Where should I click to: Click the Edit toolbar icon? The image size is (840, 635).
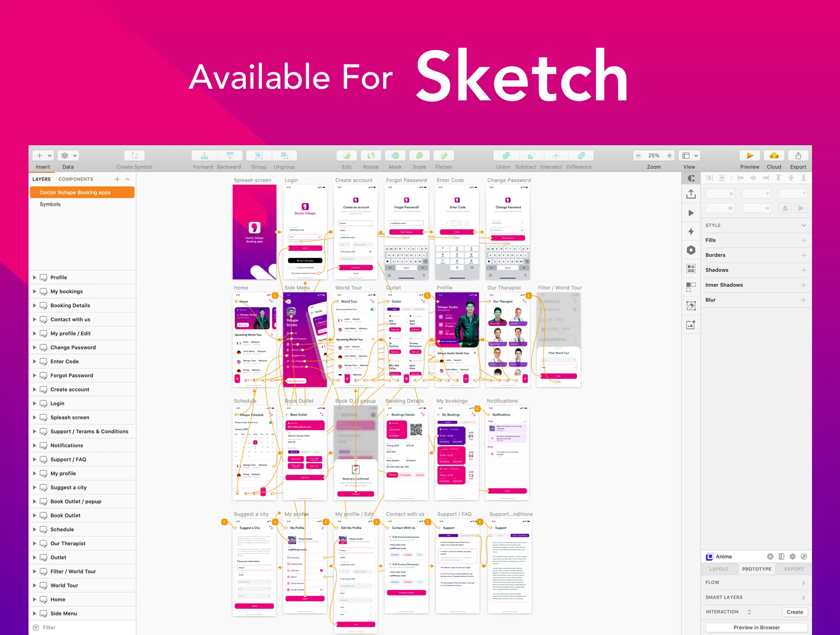click(347, 155)
